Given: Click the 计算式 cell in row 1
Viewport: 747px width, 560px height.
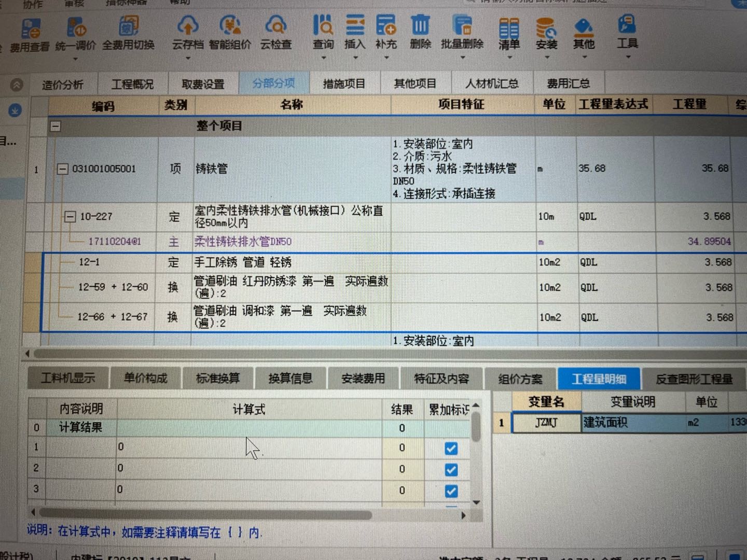Looking at the screenshot, I should click(250, 447).
